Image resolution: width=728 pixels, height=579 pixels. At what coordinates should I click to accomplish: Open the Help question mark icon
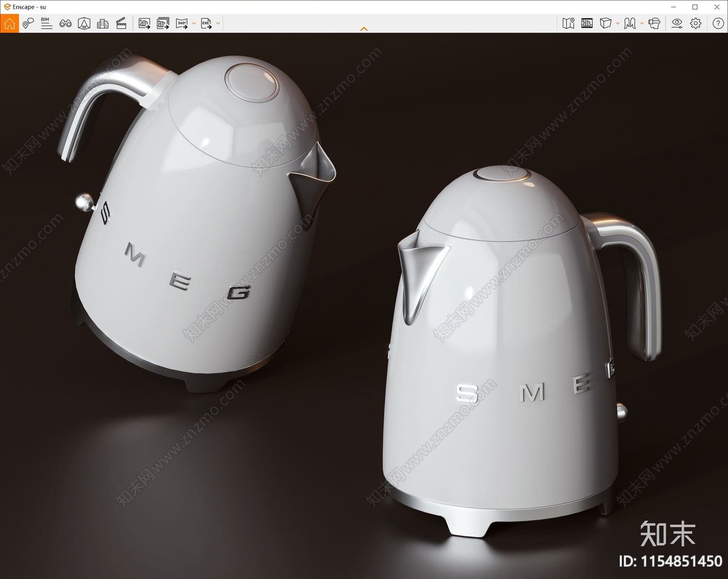coord(718,23)
